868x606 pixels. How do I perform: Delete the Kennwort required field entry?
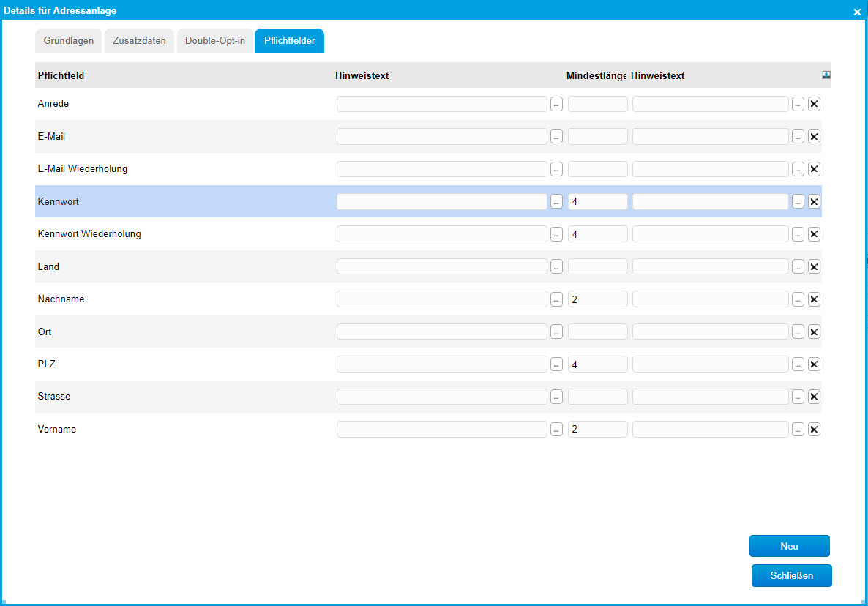(814, 202)
